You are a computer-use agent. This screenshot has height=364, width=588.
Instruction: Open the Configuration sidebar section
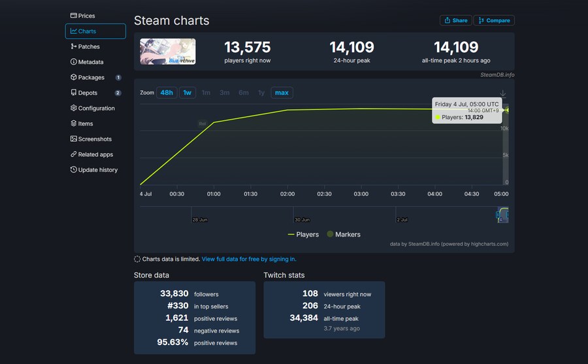click(x=93, y=108)
